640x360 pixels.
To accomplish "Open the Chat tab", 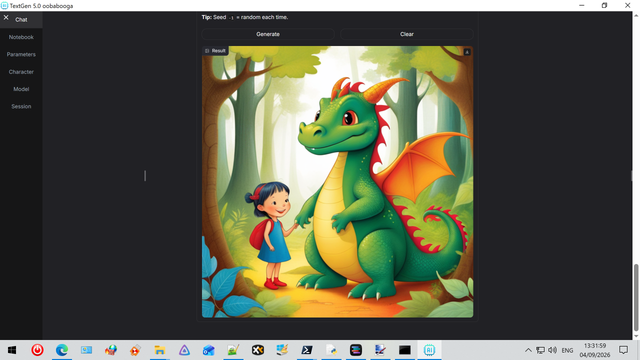I will [21, 20].
